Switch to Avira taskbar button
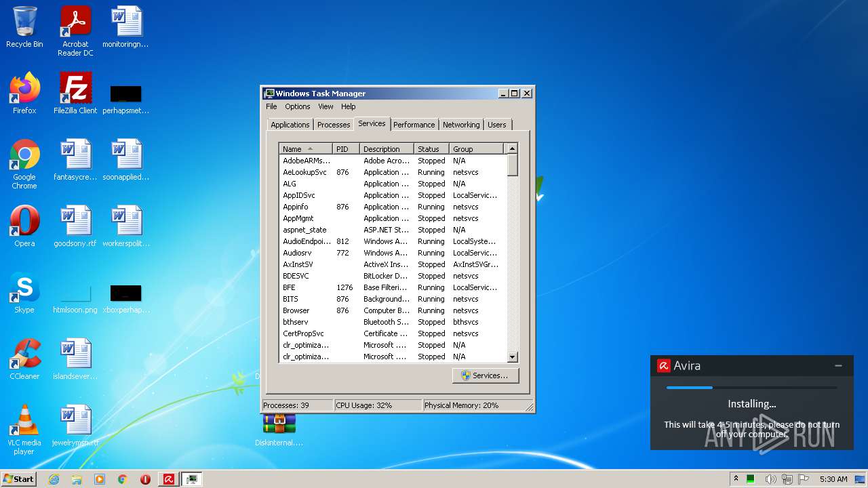The image size is (868, 488). tap(168, 479)
